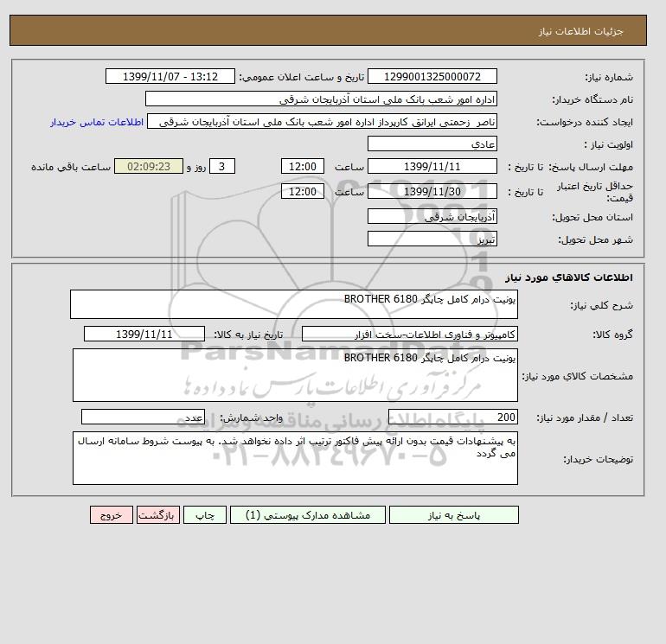Click the response deadline date 1399/11/11
This screenshot has width=666, height=644.
tap(432, 167)
